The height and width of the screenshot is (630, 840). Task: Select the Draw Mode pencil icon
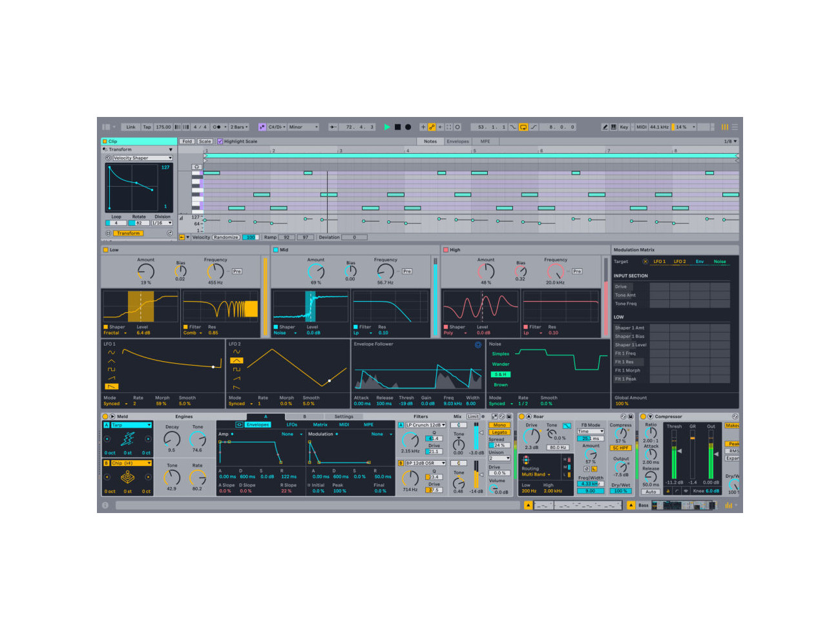point(605,127)
